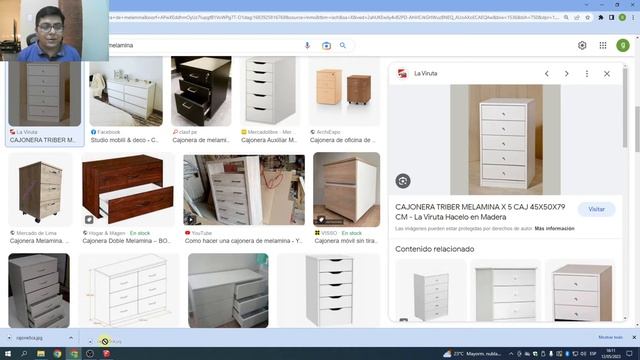Open the Google account avatar on the page
The width and height of the screenshot is (640, 360).
(623, 45)
